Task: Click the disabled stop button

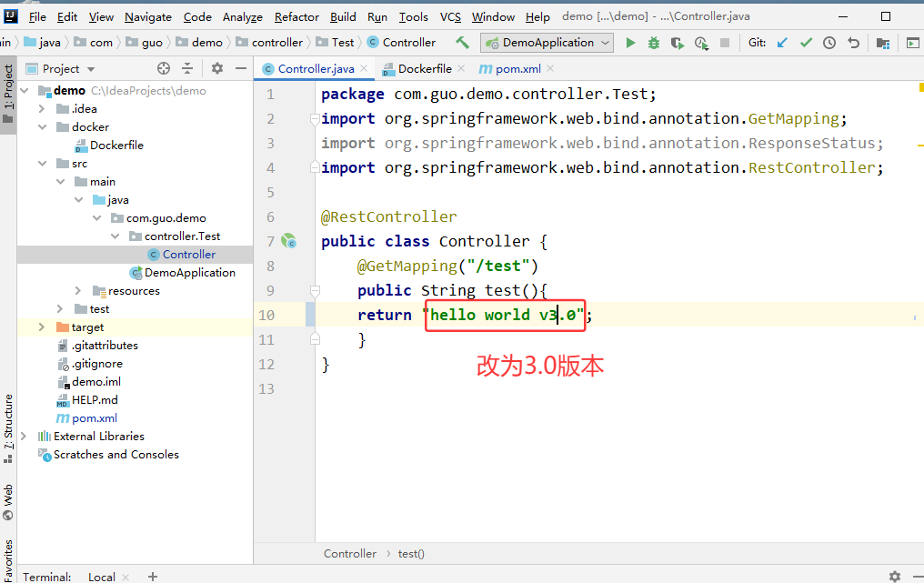Action: click(725, 43)
